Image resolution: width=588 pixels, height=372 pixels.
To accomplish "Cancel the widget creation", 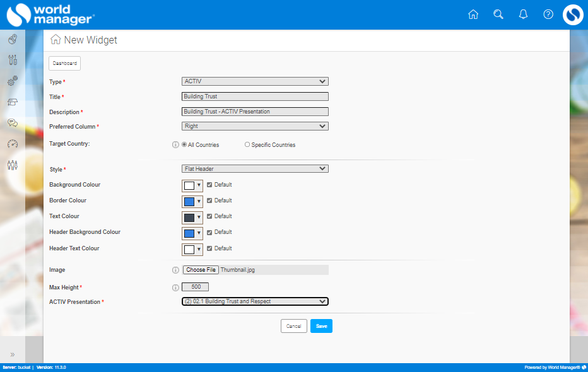I will (x=293, y=325).
